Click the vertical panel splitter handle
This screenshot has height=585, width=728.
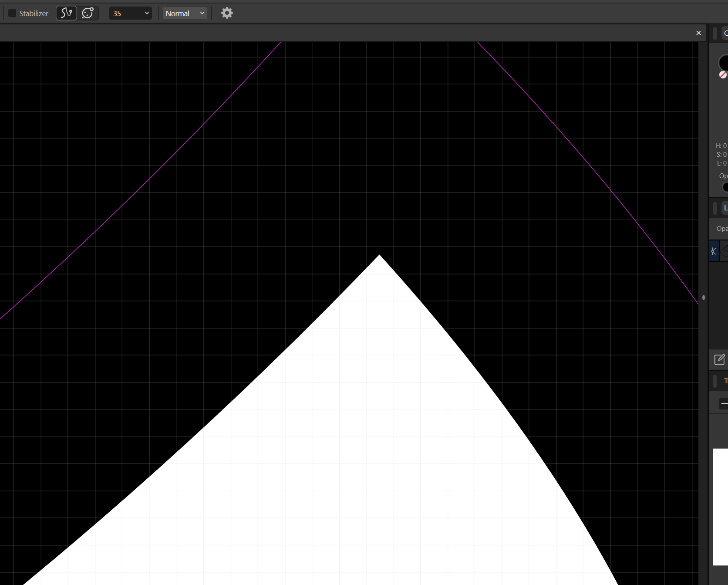click(704, 298)
